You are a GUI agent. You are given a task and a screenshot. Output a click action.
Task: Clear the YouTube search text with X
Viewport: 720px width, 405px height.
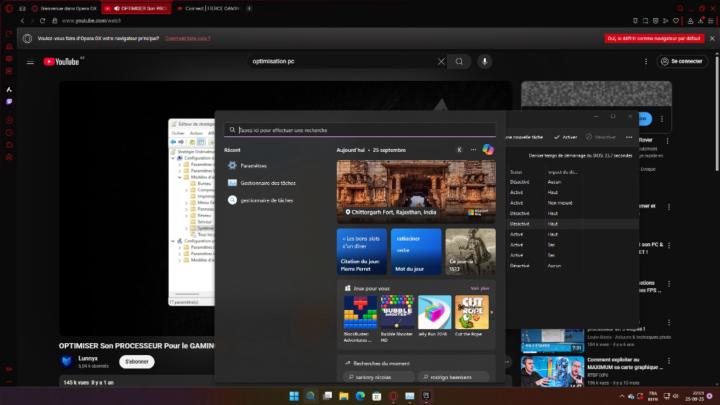pos(441,61)
